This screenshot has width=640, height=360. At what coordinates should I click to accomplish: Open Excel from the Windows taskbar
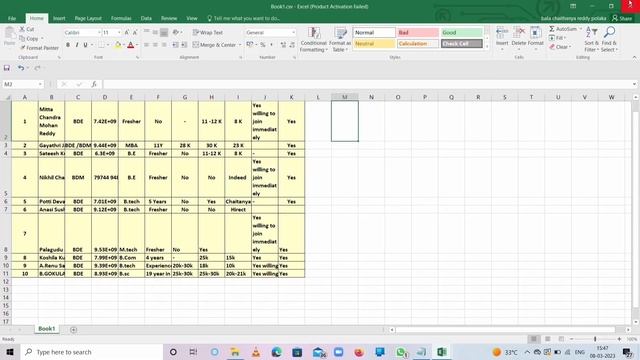coord(442,352)
